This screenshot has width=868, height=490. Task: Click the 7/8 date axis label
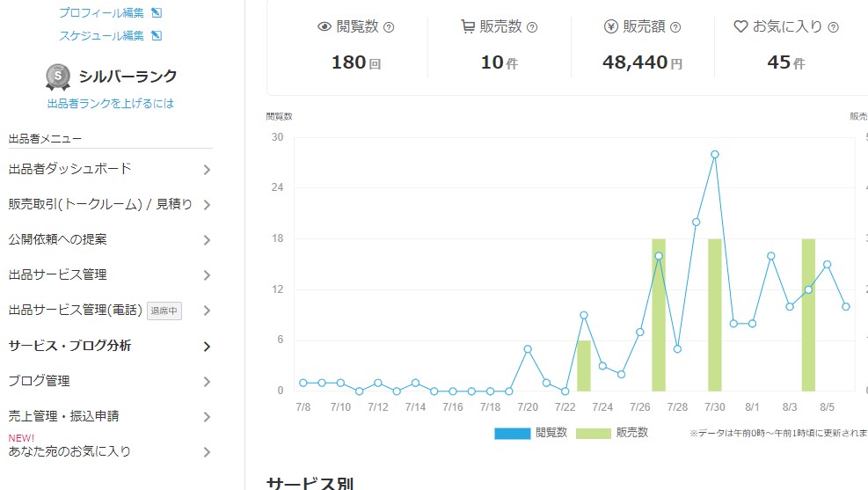(x=303, y=407)
